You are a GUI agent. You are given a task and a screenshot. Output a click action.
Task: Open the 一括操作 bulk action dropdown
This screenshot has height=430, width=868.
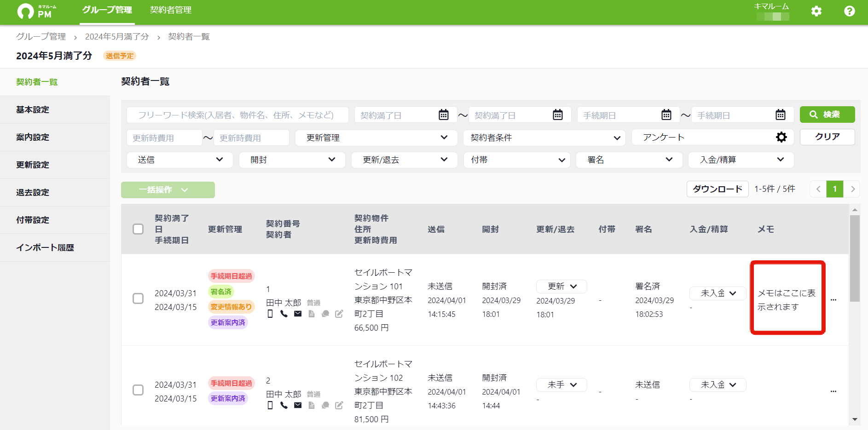coord(168,190)
